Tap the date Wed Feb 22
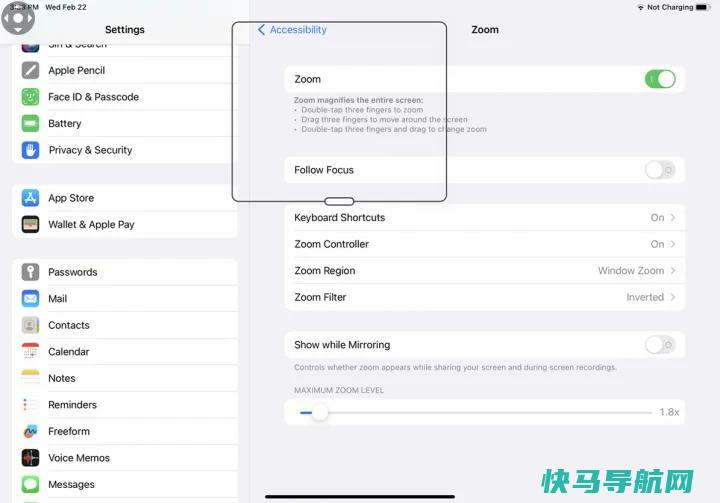 pos(66,7)
